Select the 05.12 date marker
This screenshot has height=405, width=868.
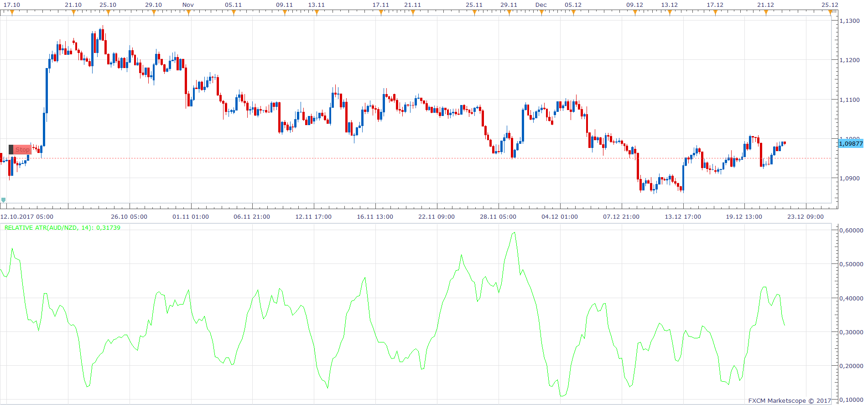[x=573, y=12]
